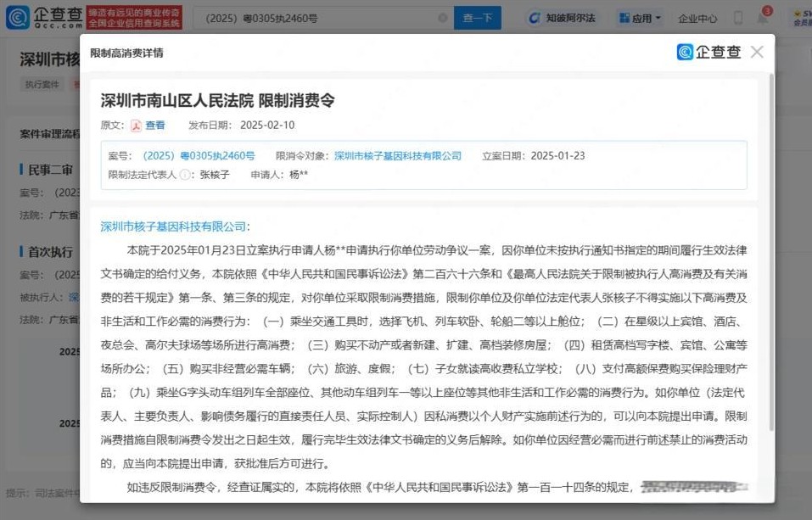Click the 申请人: 杨** text
Screen dimensions: 812x520
[x=279, y=175]
